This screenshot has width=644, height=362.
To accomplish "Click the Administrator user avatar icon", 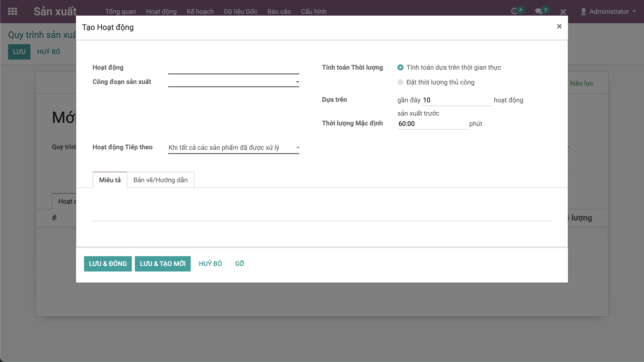I will pos(584,12).
